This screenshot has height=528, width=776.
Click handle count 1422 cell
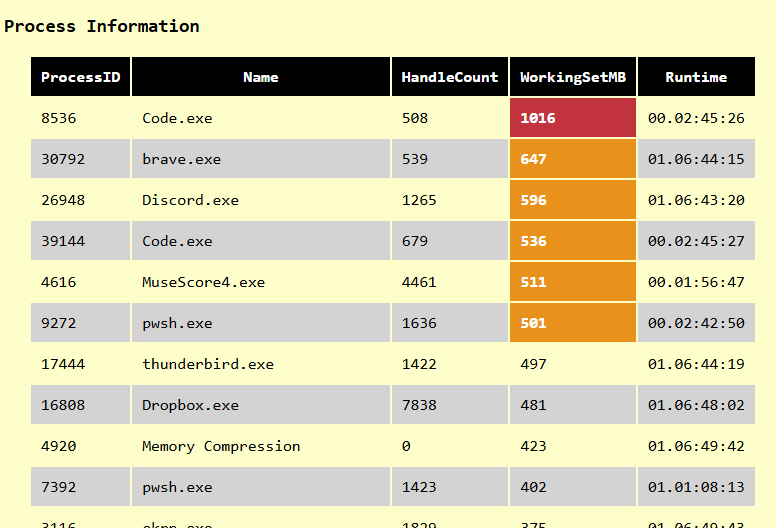(x=450, y=364)
